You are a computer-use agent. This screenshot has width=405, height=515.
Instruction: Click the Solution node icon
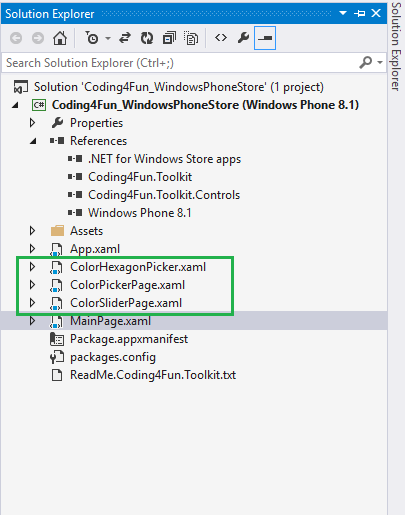click(x=21, y=87)
